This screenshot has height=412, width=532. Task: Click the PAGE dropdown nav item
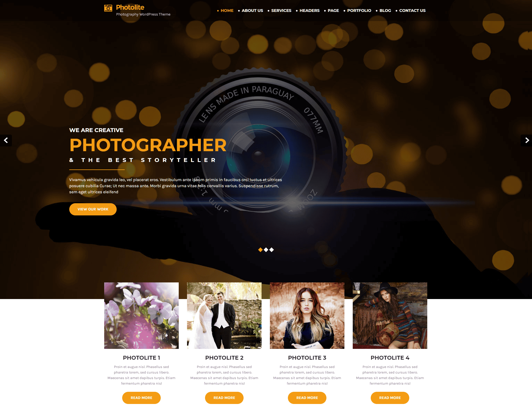(332, 10)
